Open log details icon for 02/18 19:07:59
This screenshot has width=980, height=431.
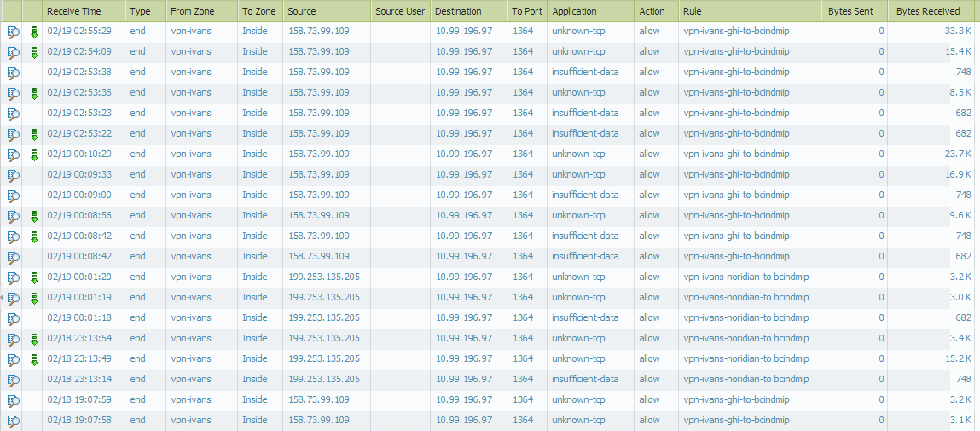pos(14,400)
